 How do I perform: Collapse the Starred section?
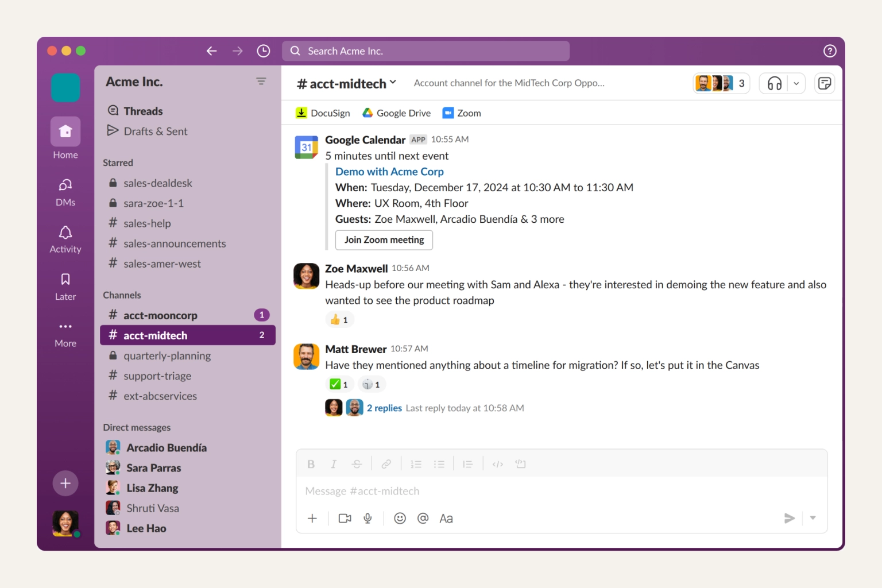tap(118, 163)
